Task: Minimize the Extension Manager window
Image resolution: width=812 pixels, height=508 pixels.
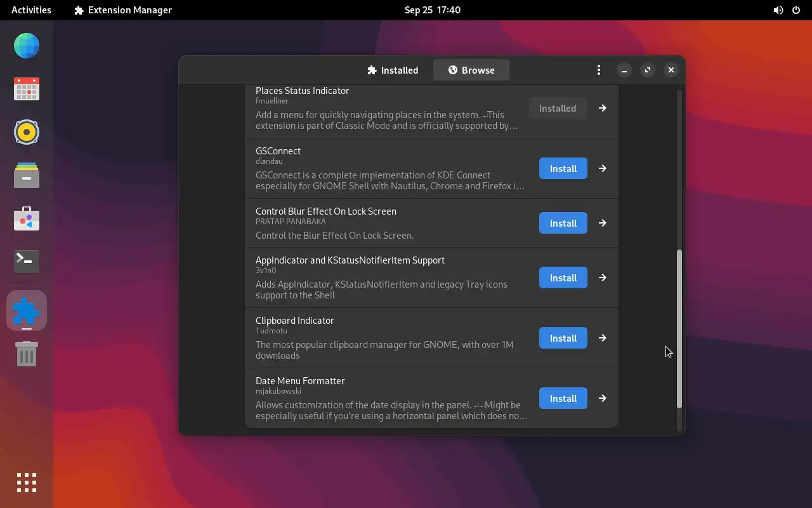Action: (x=624, y=70)
